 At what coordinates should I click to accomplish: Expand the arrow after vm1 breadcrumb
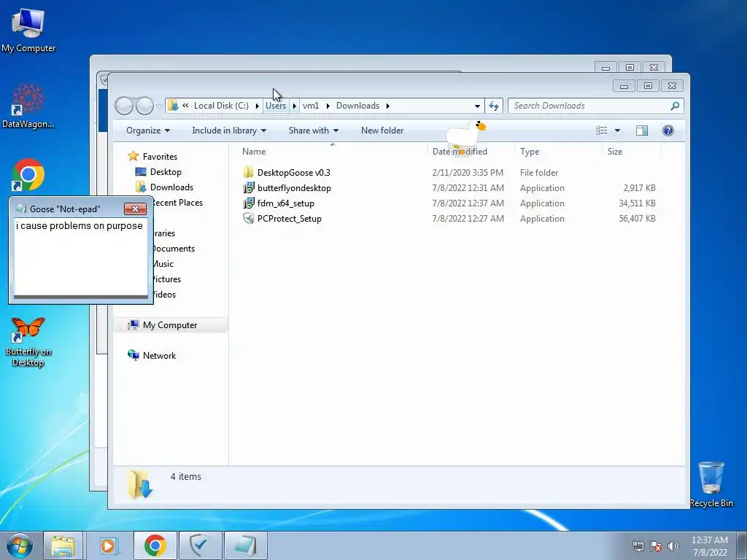point(328,106)
